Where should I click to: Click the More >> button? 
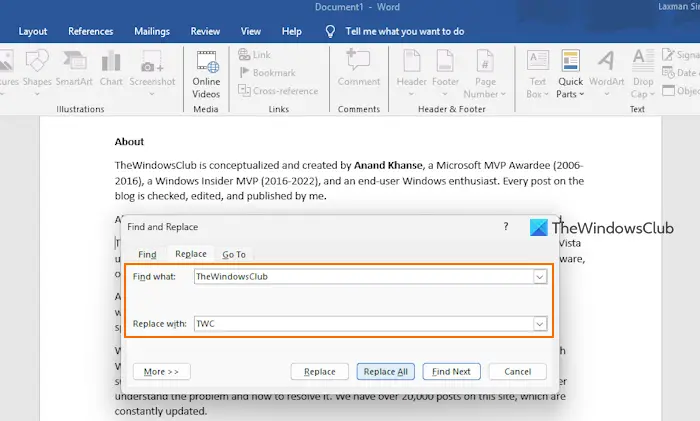161,371
